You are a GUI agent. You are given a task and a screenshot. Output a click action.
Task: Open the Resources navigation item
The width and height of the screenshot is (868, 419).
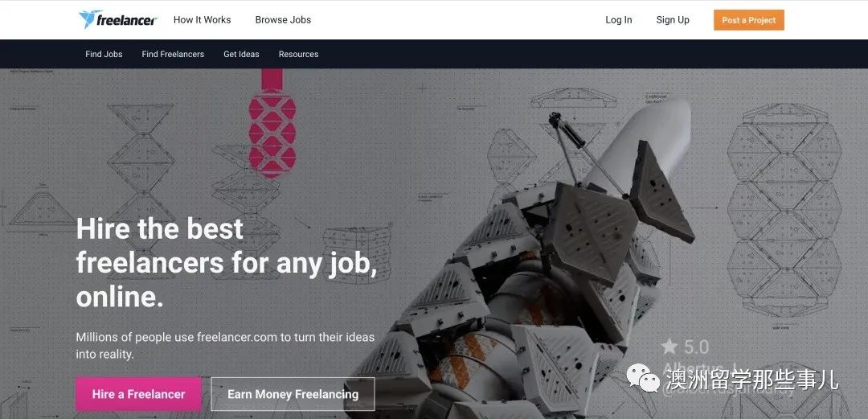click(298, 55)
